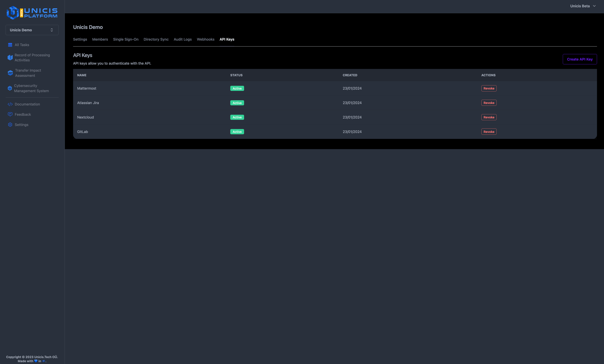Switch to the Webhooks tab

point(205,39)
